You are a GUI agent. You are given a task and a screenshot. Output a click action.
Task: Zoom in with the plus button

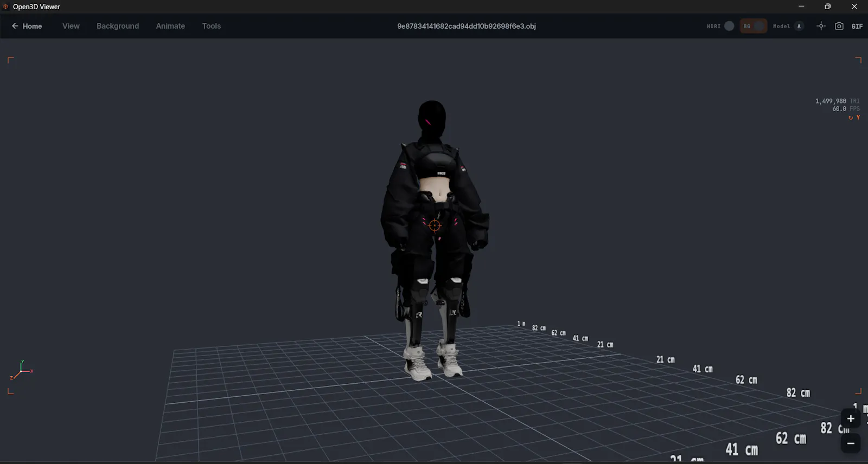point(851,418)
